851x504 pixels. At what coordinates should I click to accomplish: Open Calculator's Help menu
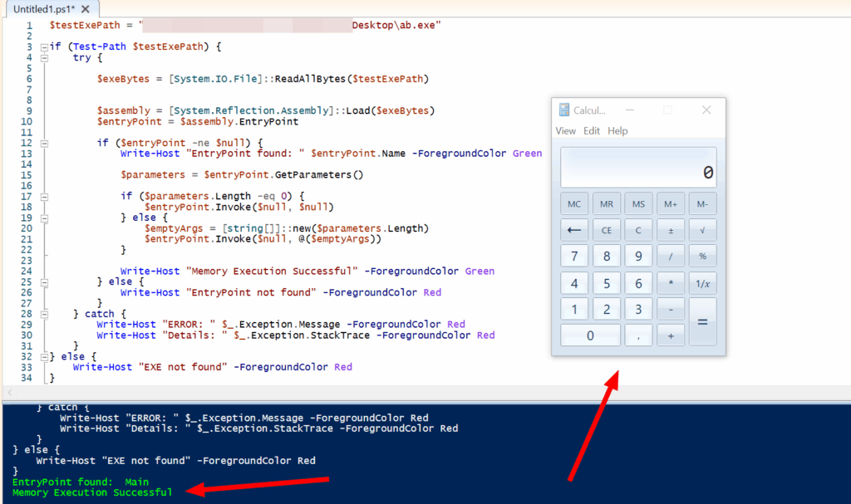tap(617, 131)
